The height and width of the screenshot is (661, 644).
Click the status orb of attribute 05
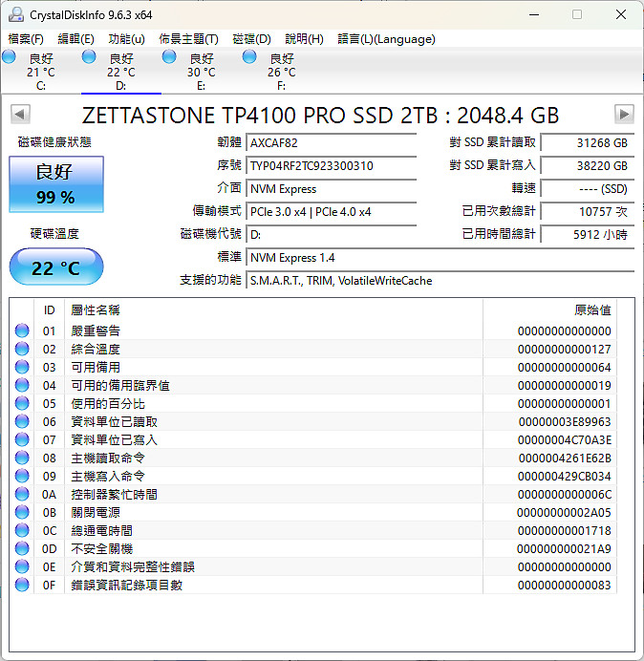(22, 403)
